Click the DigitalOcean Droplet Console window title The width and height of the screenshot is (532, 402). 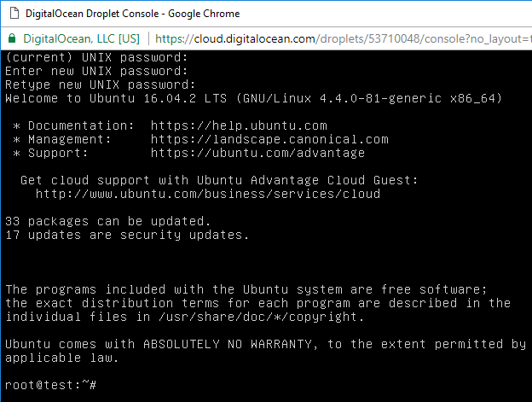point(133,14)
